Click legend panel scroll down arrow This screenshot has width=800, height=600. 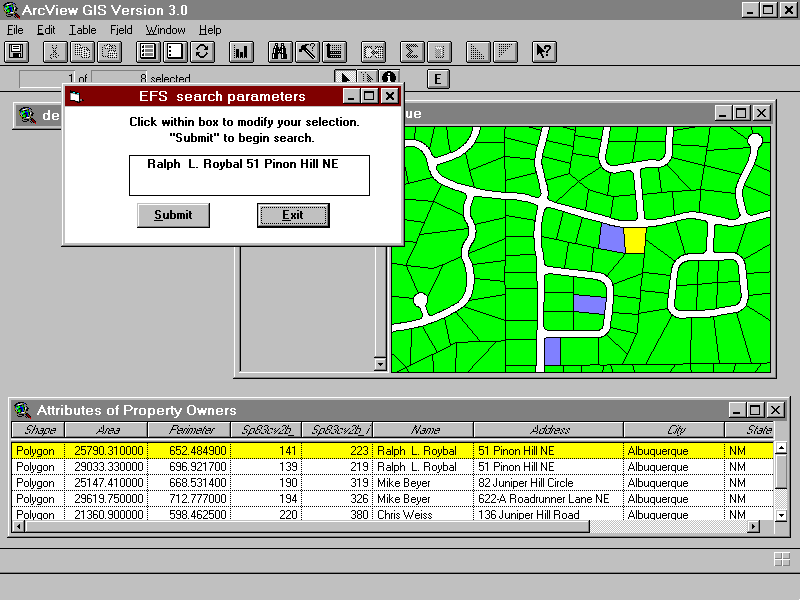380,364
